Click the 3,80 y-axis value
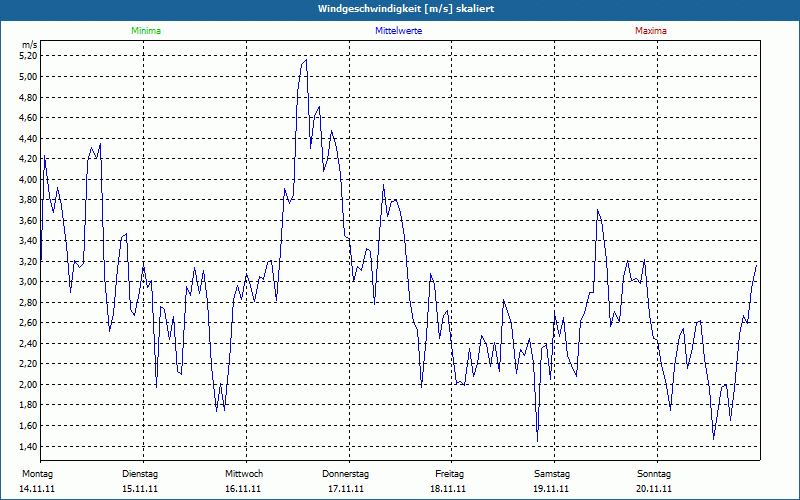Screen dimensions: 800x500 coord(28,199)
